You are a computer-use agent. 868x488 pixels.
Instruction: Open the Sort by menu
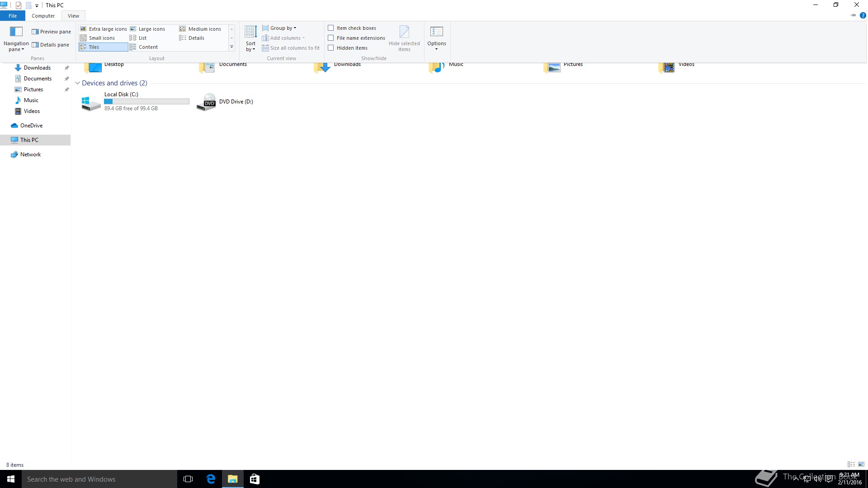coord(250,39)
